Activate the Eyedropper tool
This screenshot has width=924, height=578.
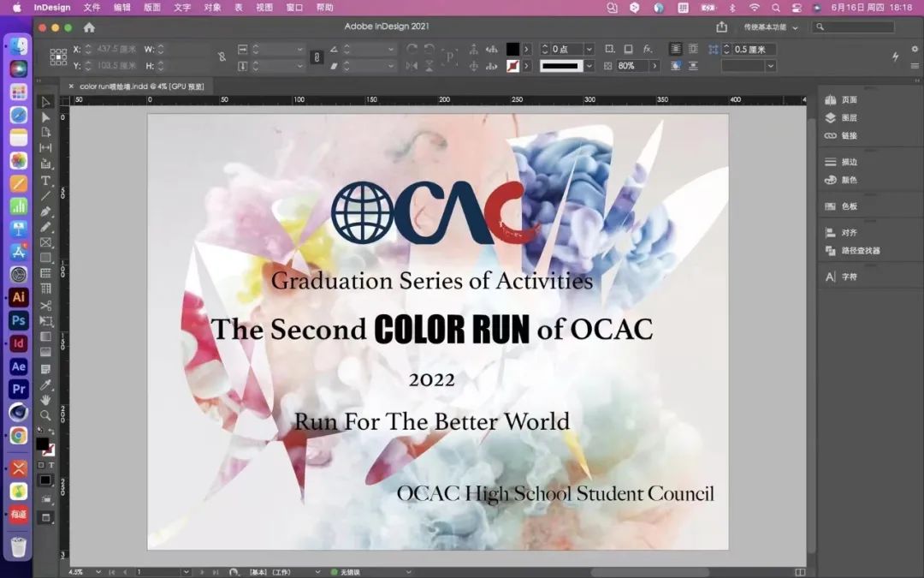pos(45,384)
